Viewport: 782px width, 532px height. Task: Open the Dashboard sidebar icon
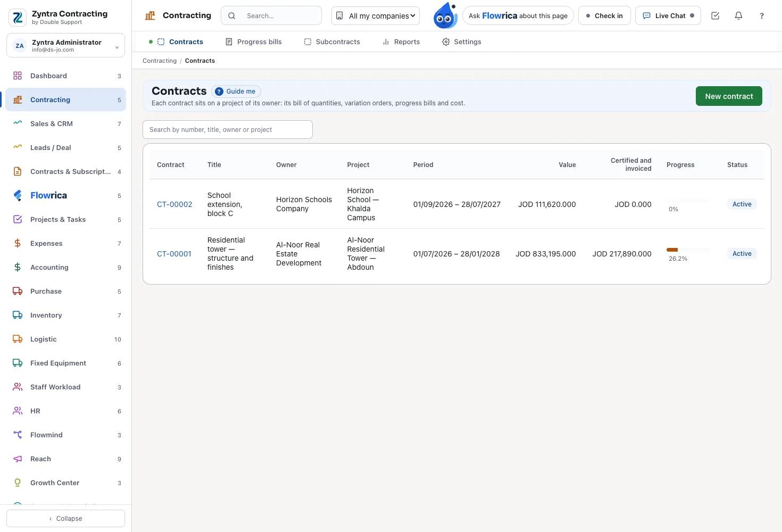pyautogui.click(x=18, y=76)
